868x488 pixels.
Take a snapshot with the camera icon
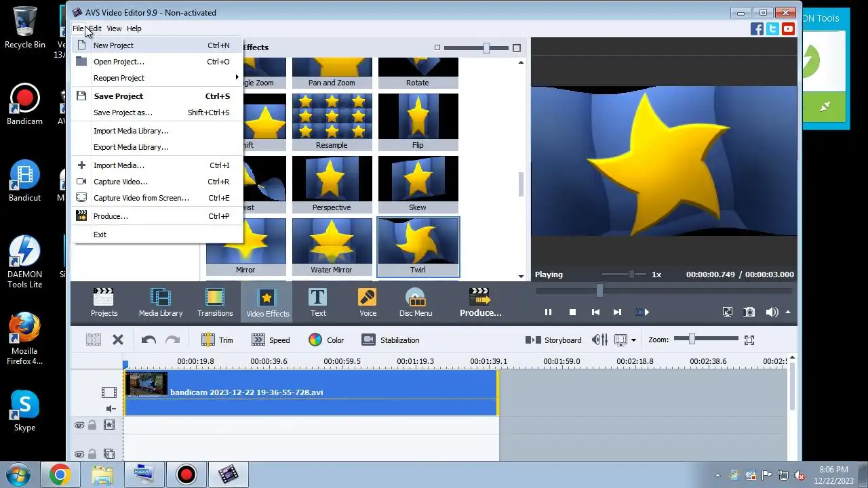tap(749, 312)
